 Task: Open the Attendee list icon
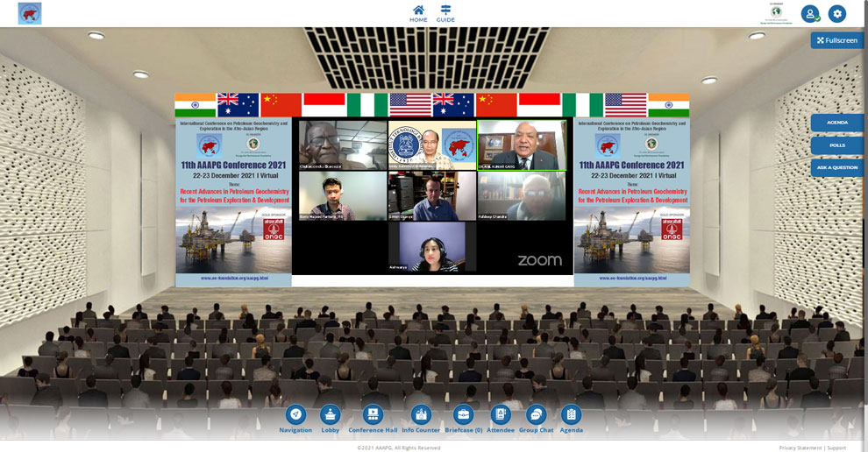pyautogui.click(x=501, y=419)
